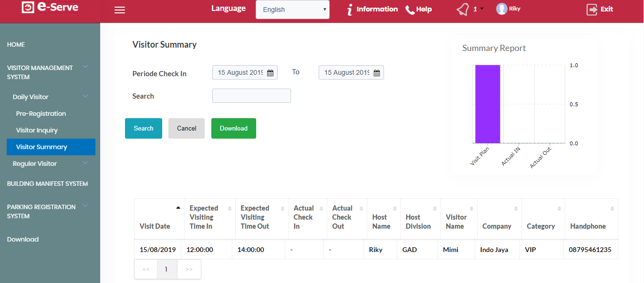Go to Visitor Inquiry page
The image size is (644, 283).
(37, 130)
